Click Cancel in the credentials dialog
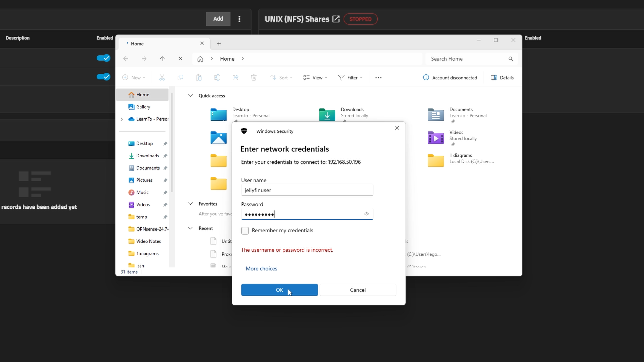The image size is (644, 362). click(358, 290)
